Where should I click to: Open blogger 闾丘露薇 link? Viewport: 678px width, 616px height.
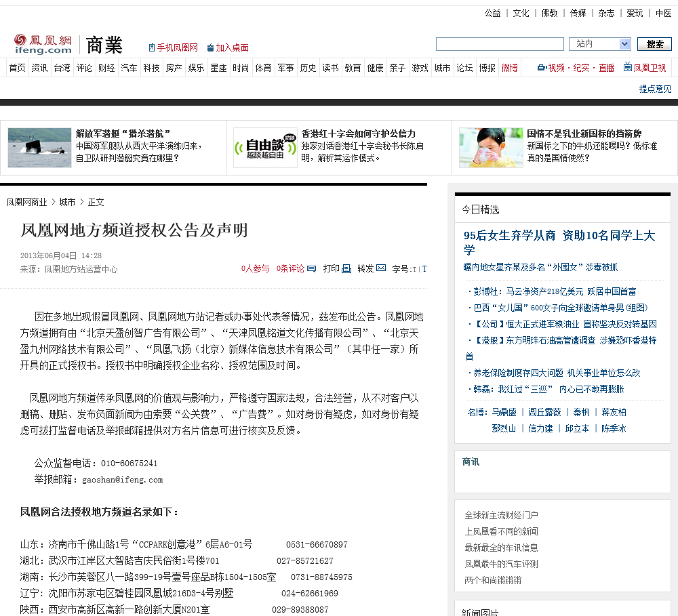tap(544, 413)
